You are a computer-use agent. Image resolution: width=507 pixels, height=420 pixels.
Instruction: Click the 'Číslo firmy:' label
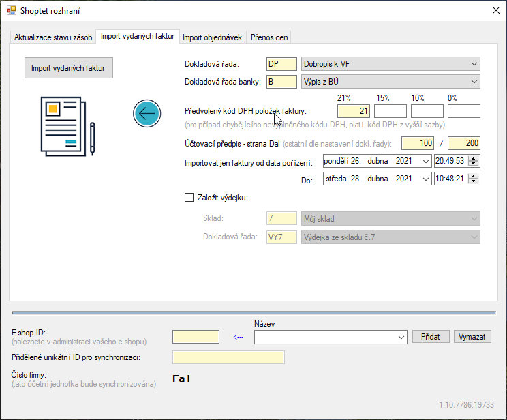(x=29, y=375)
